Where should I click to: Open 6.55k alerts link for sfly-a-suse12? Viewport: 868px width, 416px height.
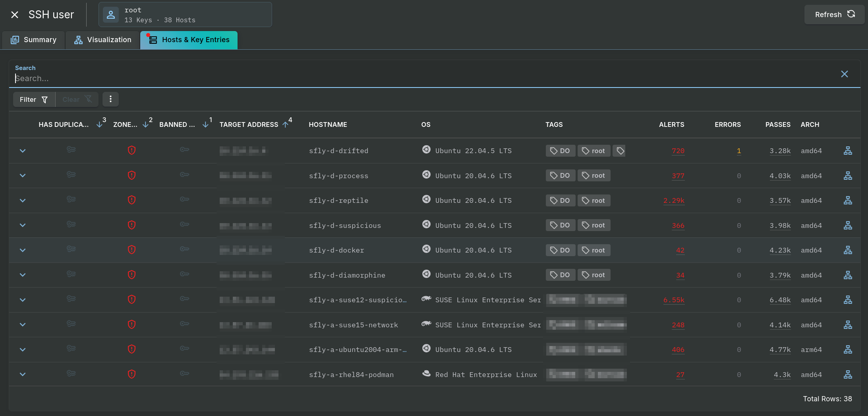[x=674, y=300]
